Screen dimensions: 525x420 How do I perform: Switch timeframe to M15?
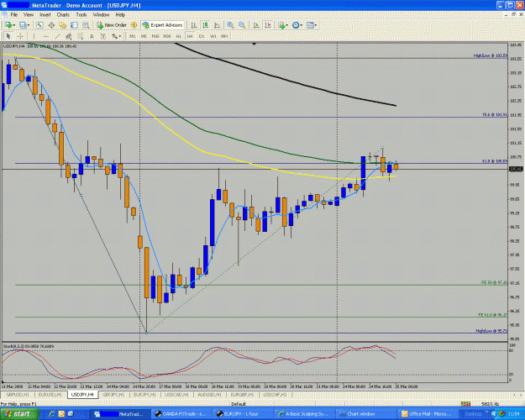pos(155,36)
